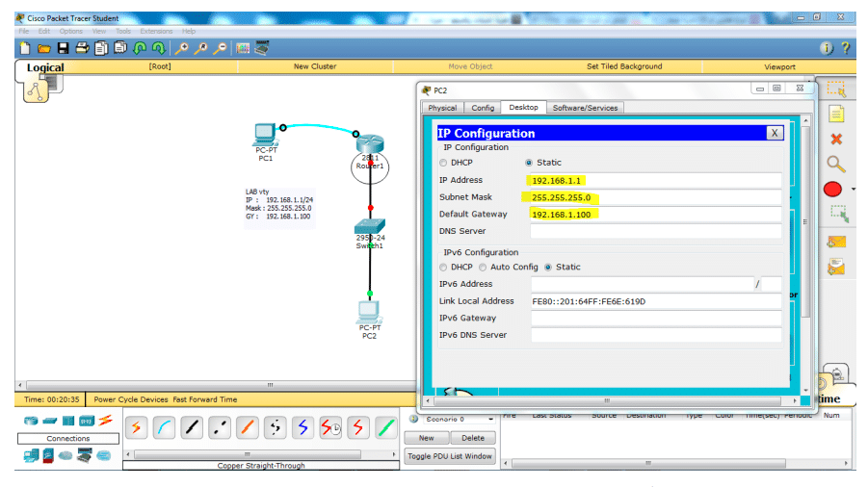Click Toggle PDU List Window button
The width and height of the screenshot is (868, 487).
[x=450, y=456]
